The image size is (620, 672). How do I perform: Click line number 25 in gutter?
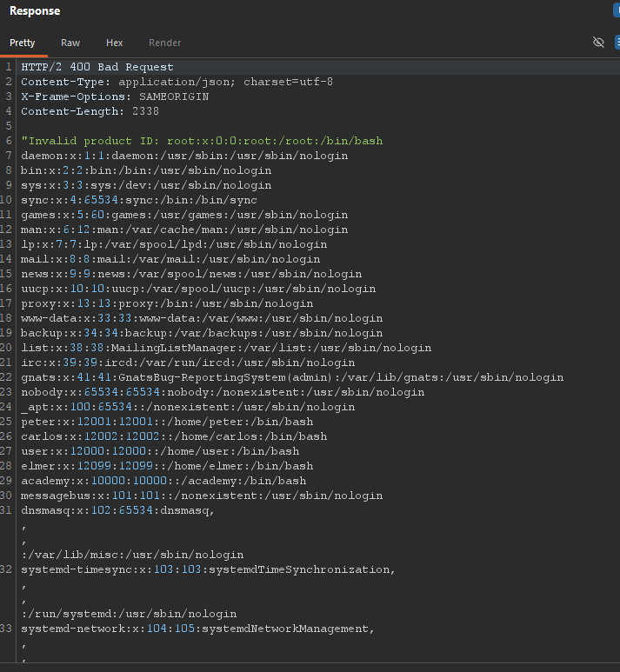coord(6,422)
